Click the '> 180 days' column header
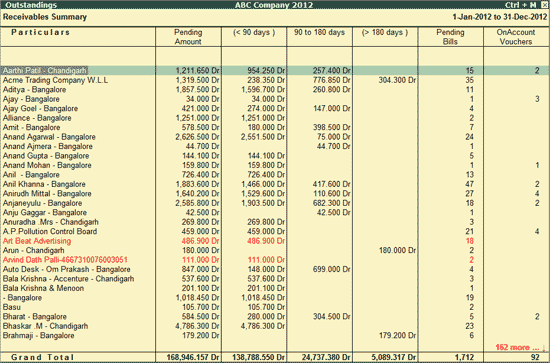 click(x=385, y=32)
